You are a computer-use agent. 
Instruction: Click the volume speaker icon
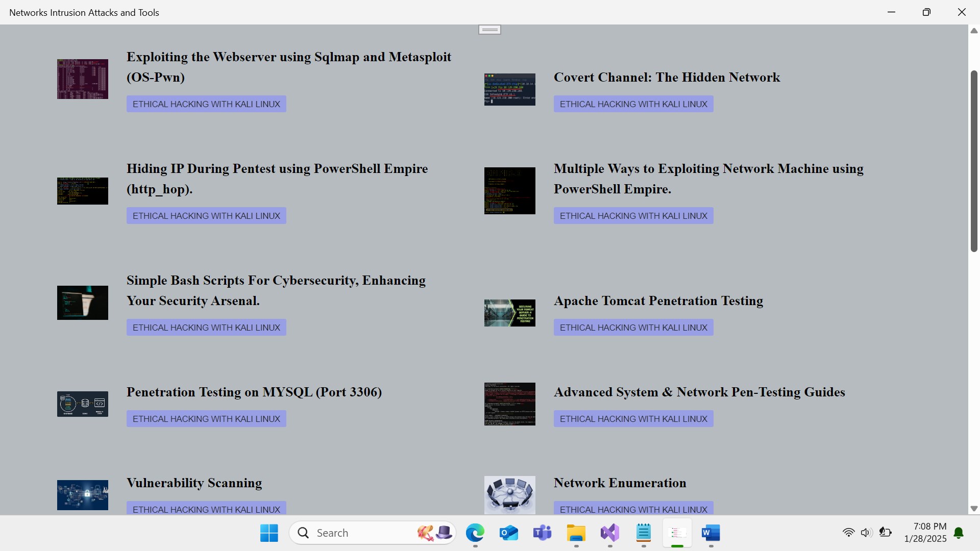point(866,533)
